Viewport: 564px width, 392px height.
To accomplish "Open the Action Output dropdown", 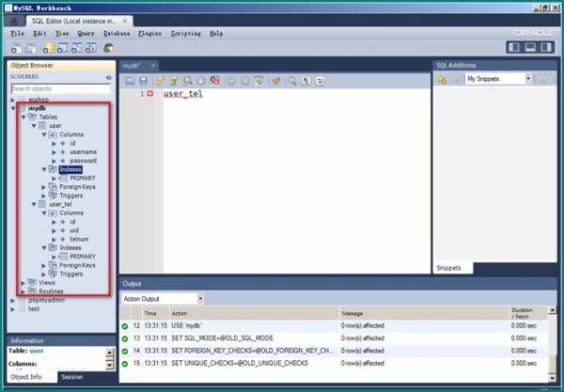I will [x=200, y=299].
